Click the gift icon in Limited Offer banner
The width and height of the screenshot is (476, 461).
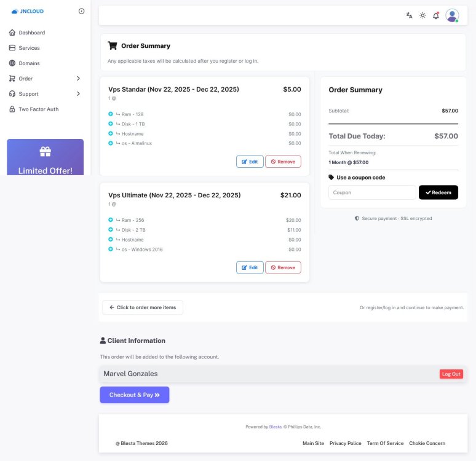pyautogui.click(x=45, y=151)
